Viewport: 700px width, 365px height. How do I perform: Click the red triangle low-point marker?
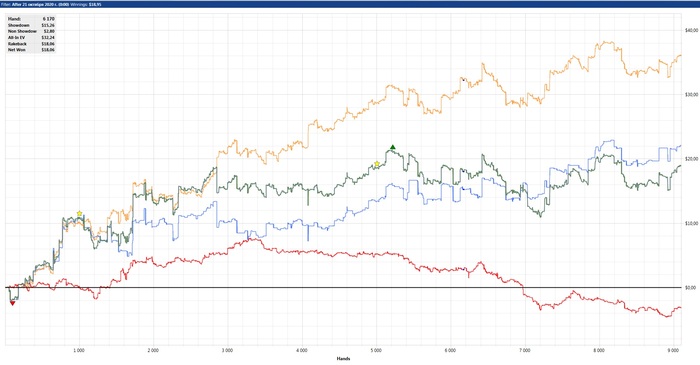click(12, 303)
